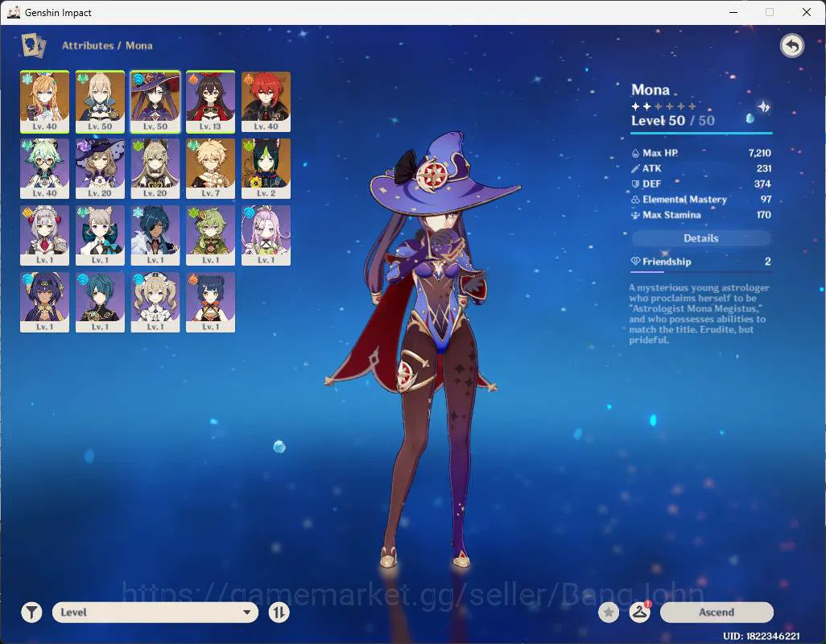Screen dimensions: 826x644
Task: Click the ascension stars under Mona's name
Action: (x=663, y=106)
